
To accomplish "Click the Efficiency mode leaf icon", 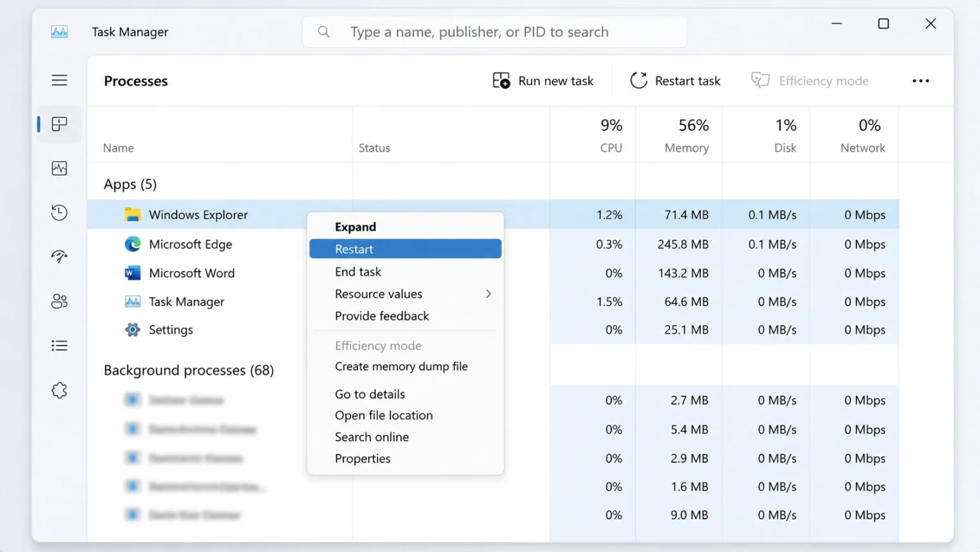I will 760,81.
